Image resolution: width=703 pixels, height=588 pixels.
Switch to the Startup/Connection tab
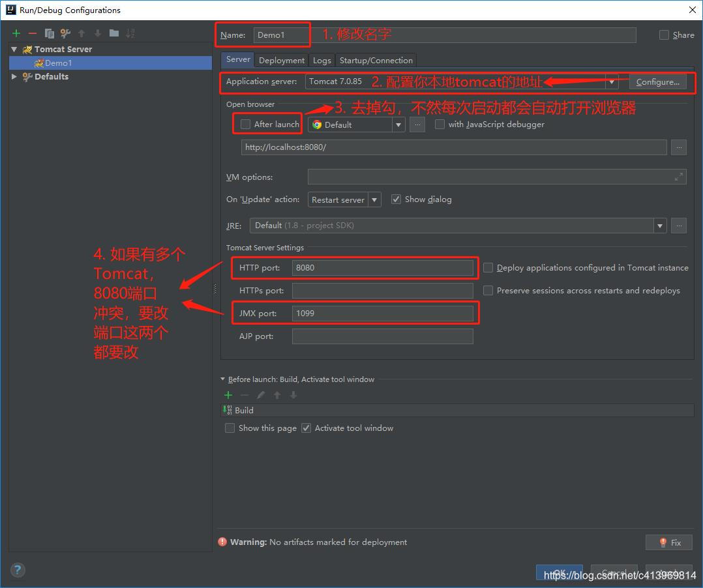pos(376,61)
